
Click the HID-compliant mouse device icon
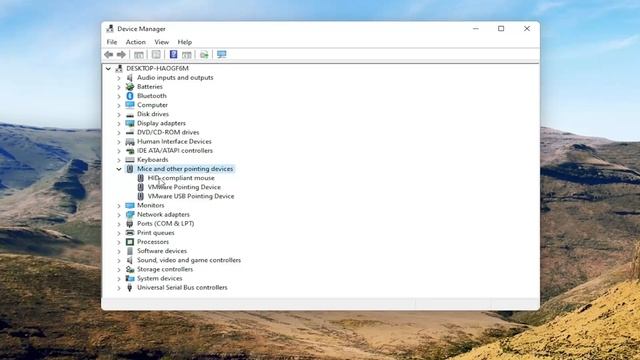pyautogui.click(x=140, y=178)
